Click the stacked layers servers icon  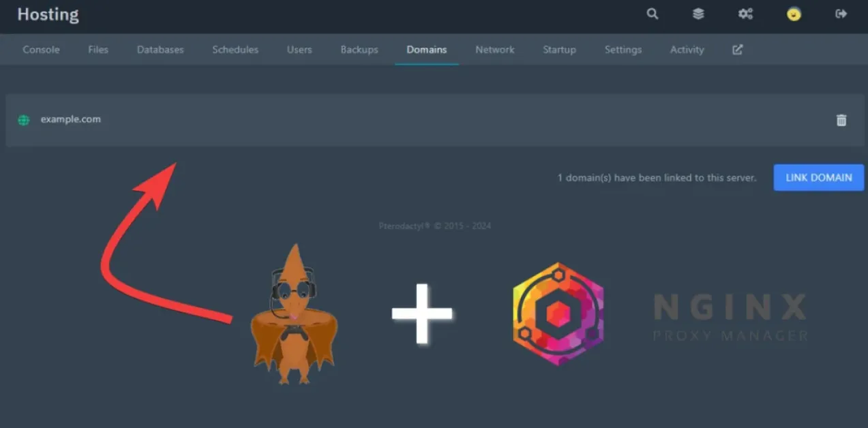[x=698, y=14]
